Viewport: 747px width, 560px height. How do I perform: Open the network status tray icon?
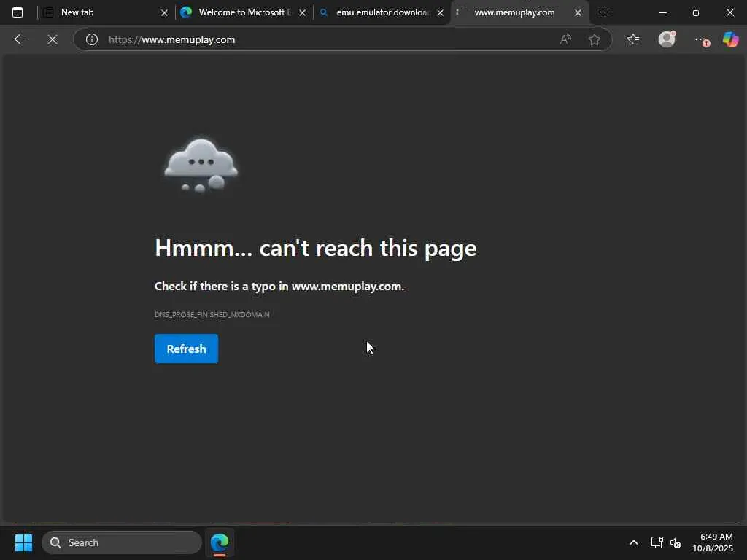657,542
